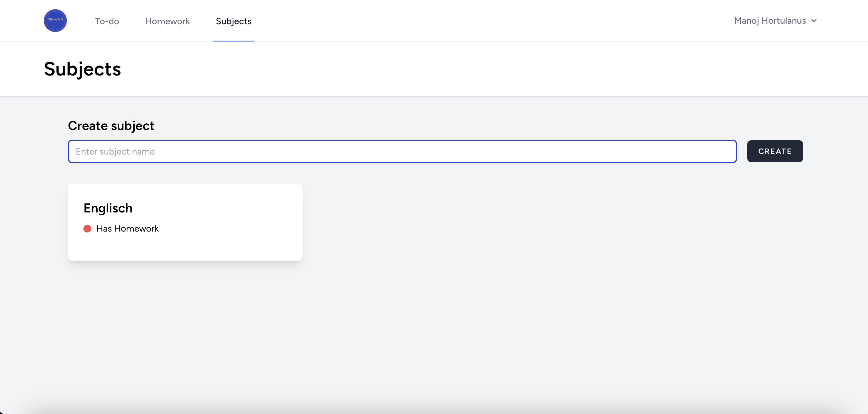Click the Create subject heading
This screenshot has height=414, width=868.
click(x=111, y=126)
